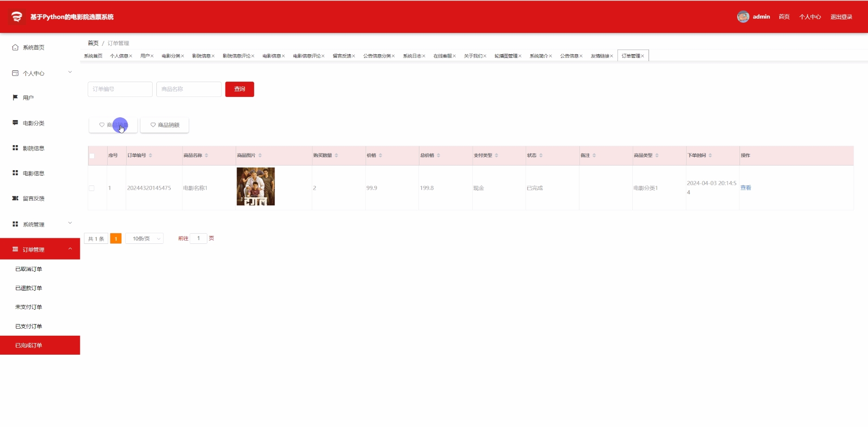Click the home icon beside 系统首页 in the sidebar

pos(15,47)
